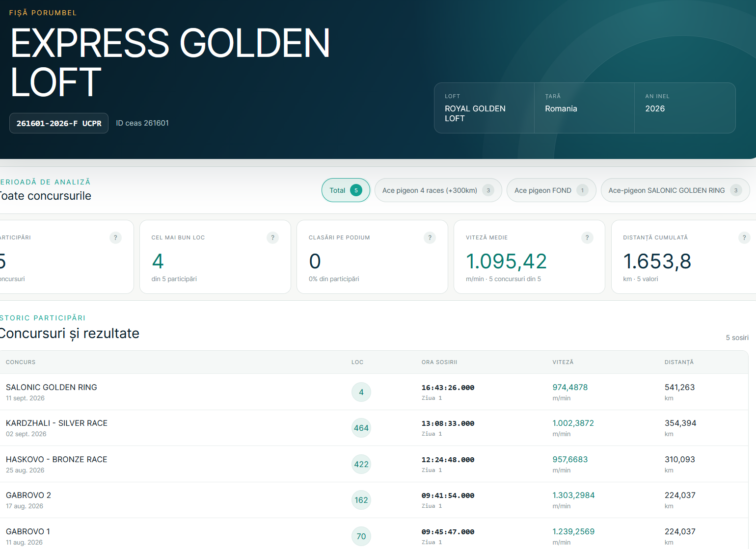Click place badge 422 for Haskovo

[x=361, y=464]
